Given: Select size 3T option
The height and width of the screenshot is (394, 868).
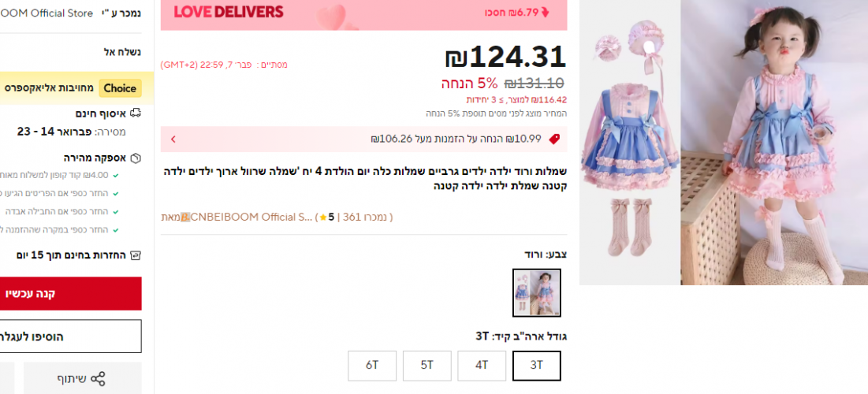Looking at the screenshot, I should tap(536, 366).
